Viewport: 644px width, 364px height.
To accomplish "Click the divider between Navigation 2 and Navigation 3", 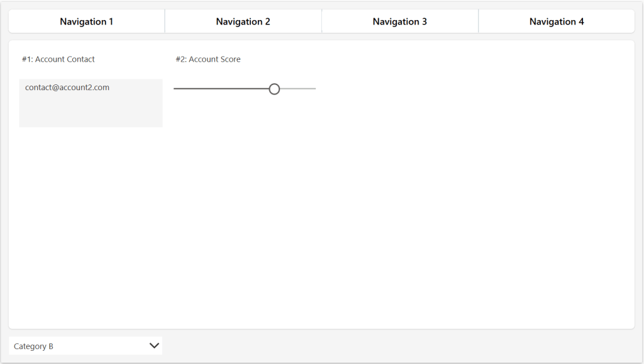I will pos(321,21).
